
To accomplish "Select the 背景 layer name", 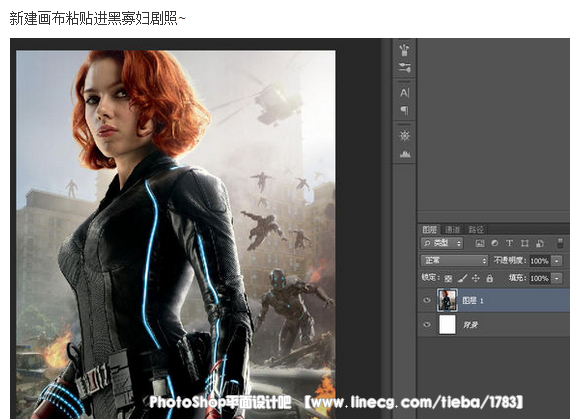I will click(x=470, y=325).
